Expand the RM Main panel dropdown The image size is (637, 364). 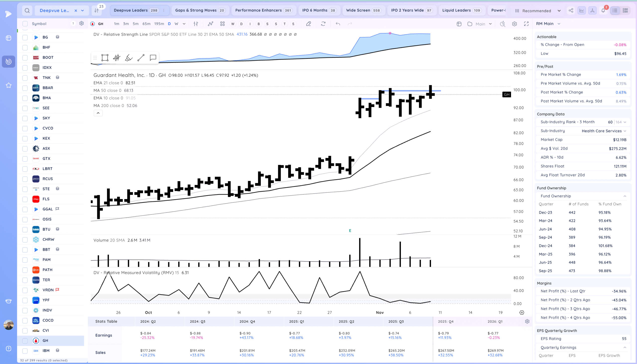(x=559, y=24)
